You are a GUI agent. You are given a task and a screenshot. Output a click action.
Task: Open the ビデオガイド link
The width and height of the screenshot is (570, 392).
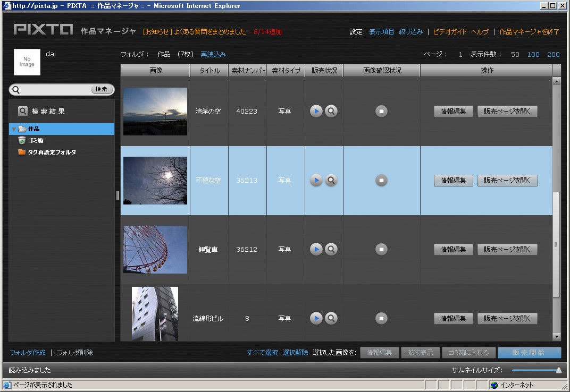tap(449, 32)
